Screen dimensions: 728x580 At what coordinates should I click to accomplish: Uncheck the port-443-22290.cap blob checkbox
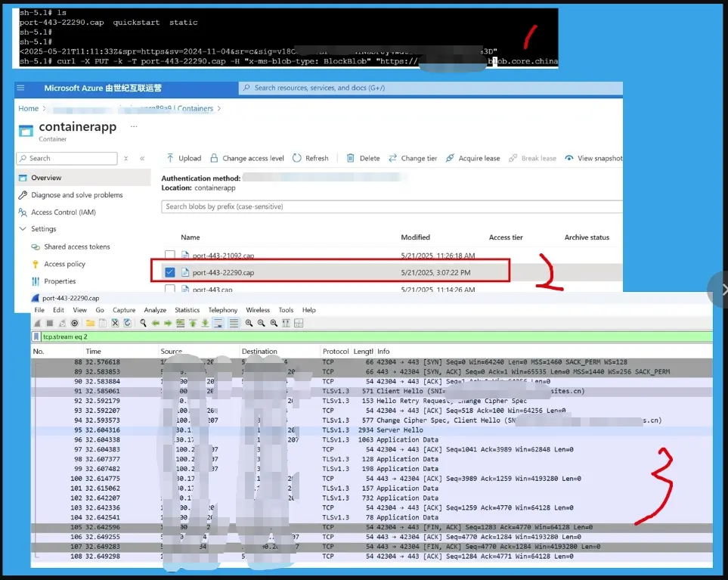170,272
